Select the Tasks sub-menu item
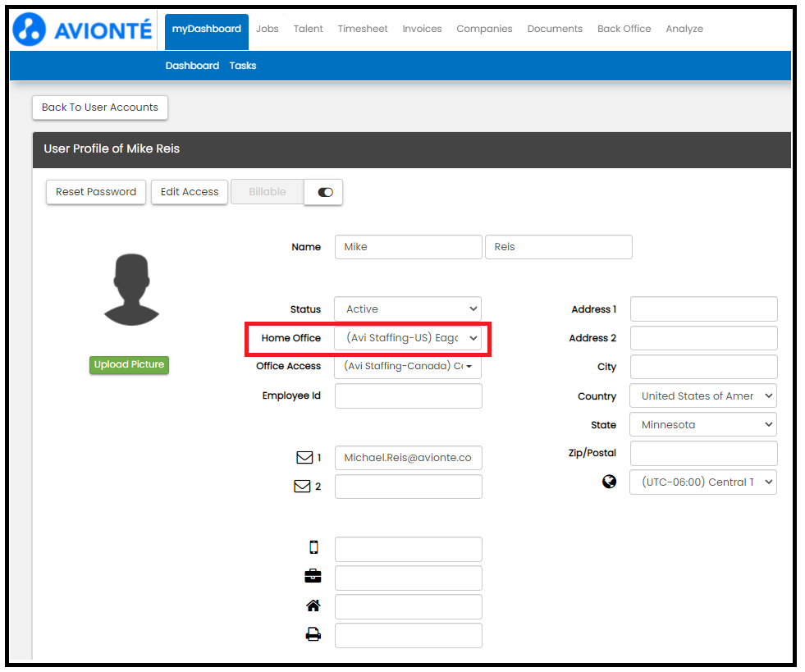This screenshot has height=672, width=805. click(x=243, y=66)
